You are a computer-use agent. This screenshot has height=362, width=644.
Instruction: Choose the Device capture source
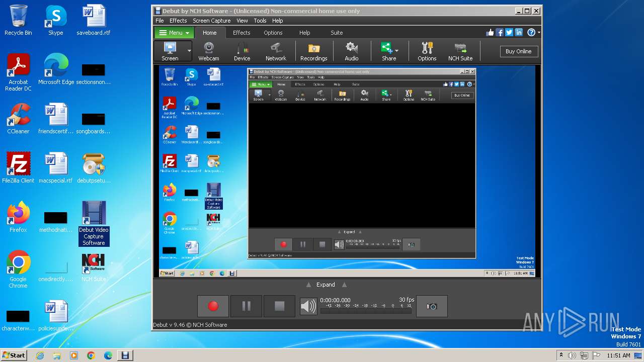click(242, 51)
